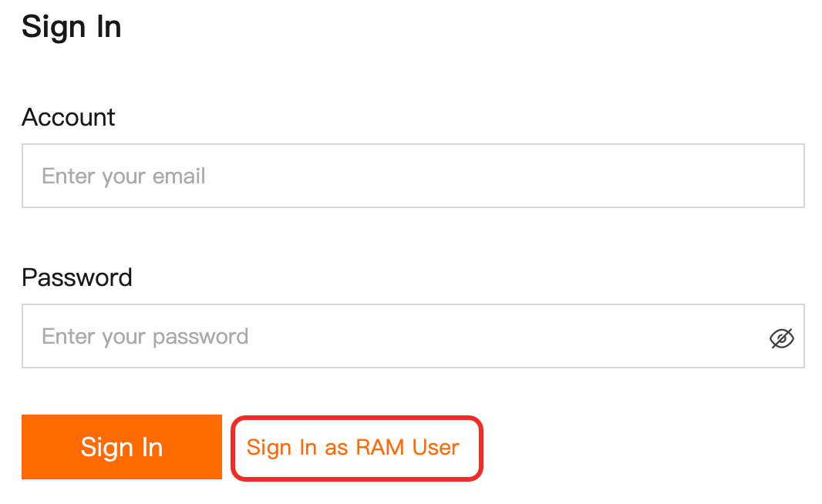Screen dimensions: 822x504
Task: Place cursor in the Password textbox
Action: (393, 336)
